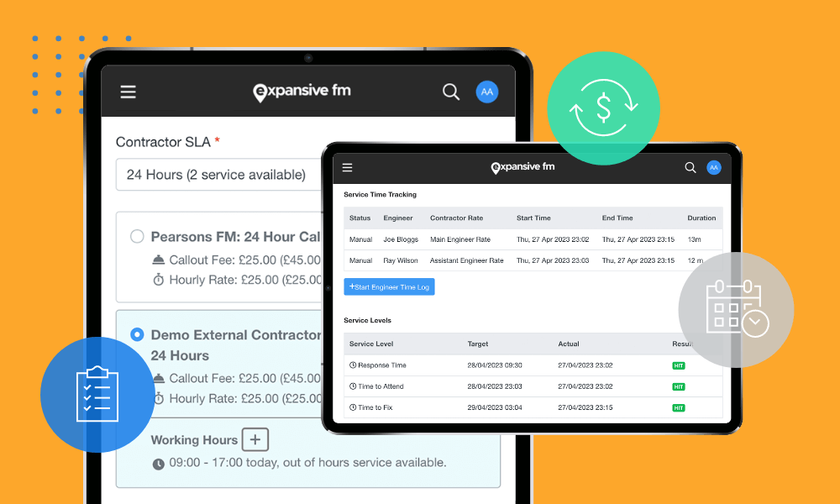Open search on the large tablet header
The image size is (840, 504).
(451, 92)
